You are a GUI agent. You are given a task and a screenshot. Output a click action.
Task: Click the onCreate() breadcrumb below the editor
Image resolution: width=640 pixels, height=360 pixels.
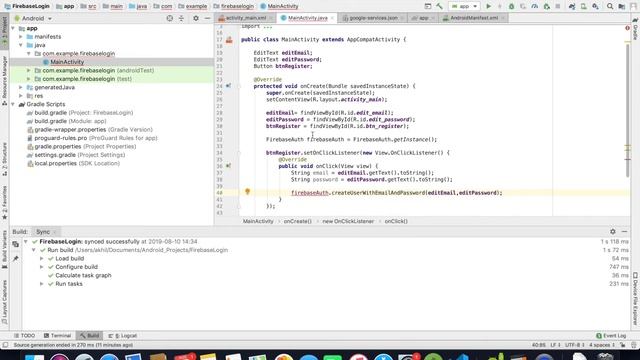pos(298,221)
